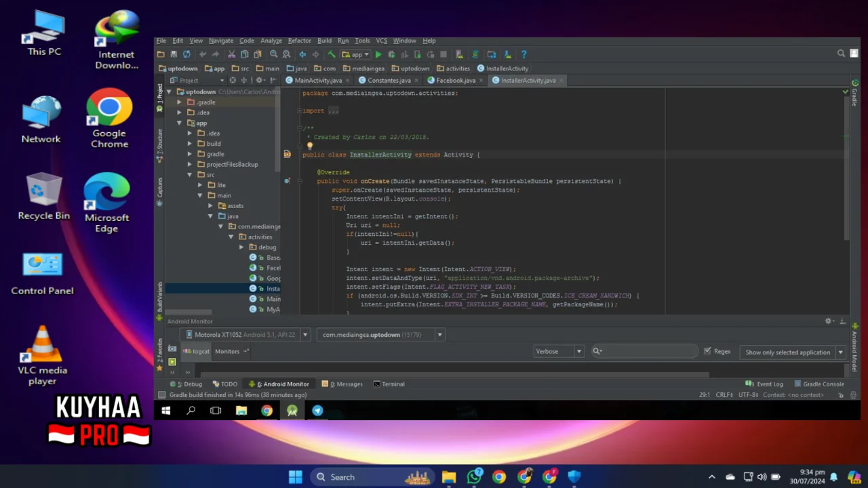Toggle the Regex checkbox
Screen dimensions: 868x488
707,351
